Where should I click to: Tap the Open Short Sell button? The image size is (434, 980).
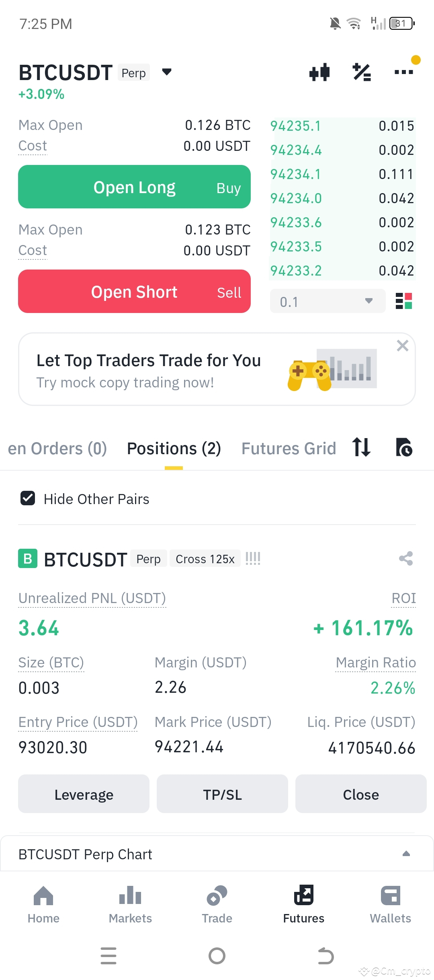(x=134, y=291)
